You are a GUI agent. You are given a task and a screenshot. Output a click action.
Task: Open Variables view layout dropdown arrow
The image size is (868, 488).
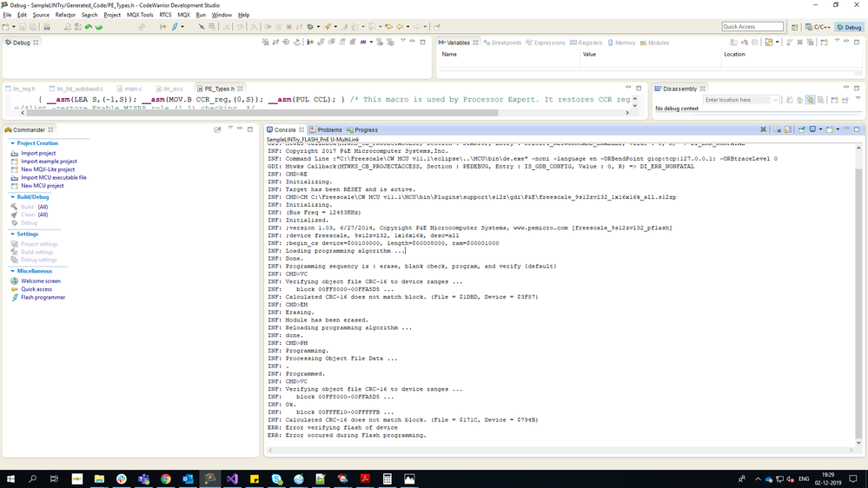778,42
